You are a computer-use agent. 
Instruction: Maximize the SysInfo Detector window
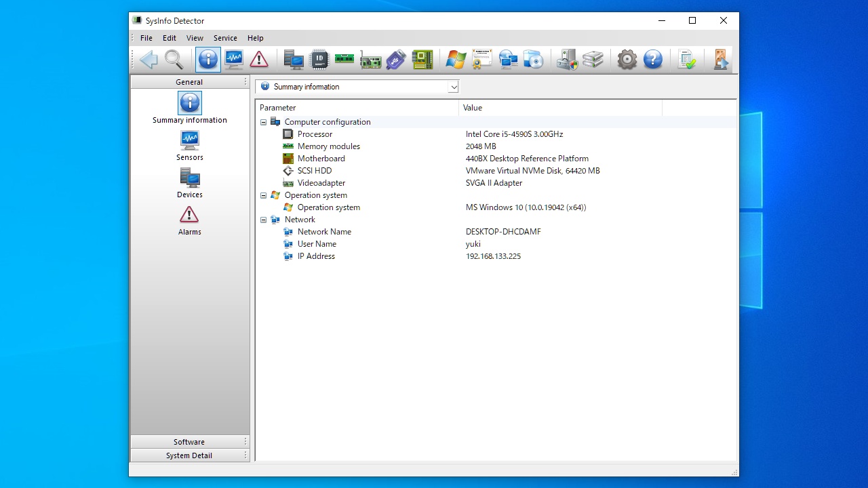pos(692,21)
